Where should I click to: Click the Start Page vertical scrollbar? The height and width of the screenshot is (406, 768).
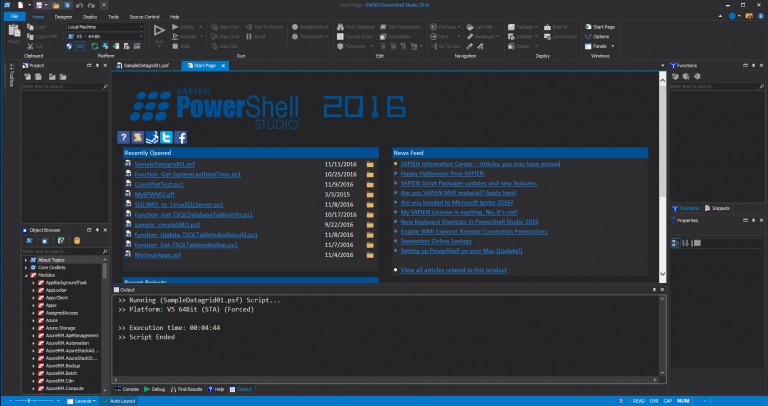[x=663, y=177]
